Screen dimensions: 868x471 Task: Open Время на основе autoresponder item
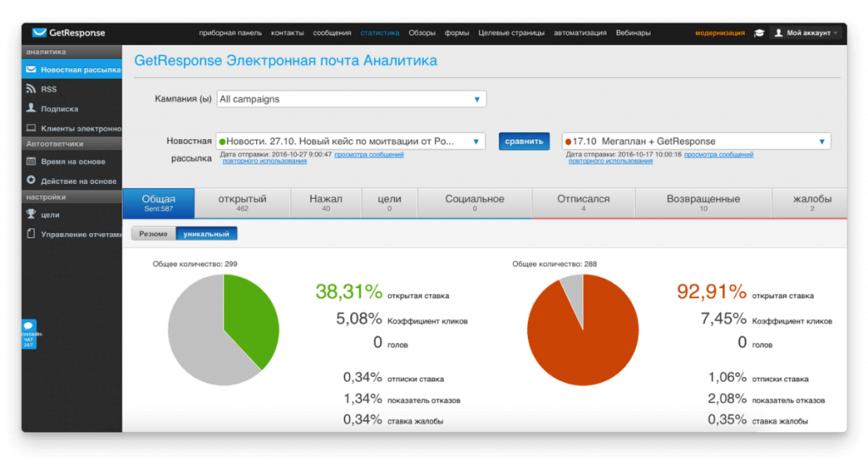[x=72, y=161]
